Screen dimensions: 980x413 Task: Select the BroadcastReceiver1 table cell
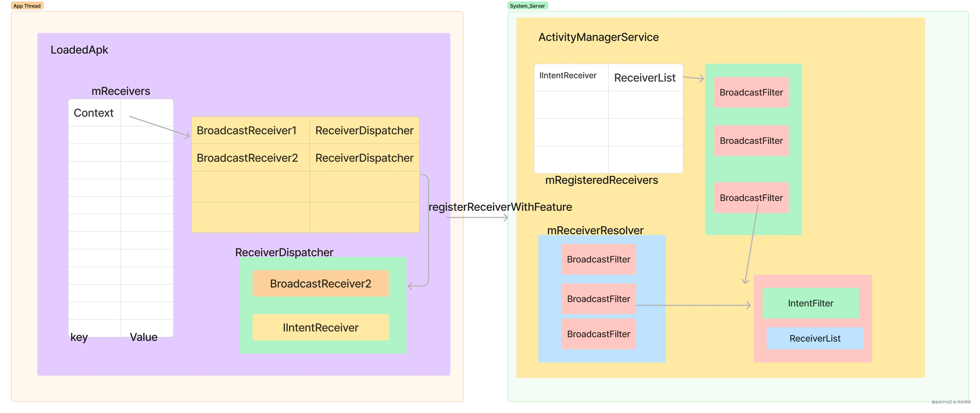click(x=247, y=130)
